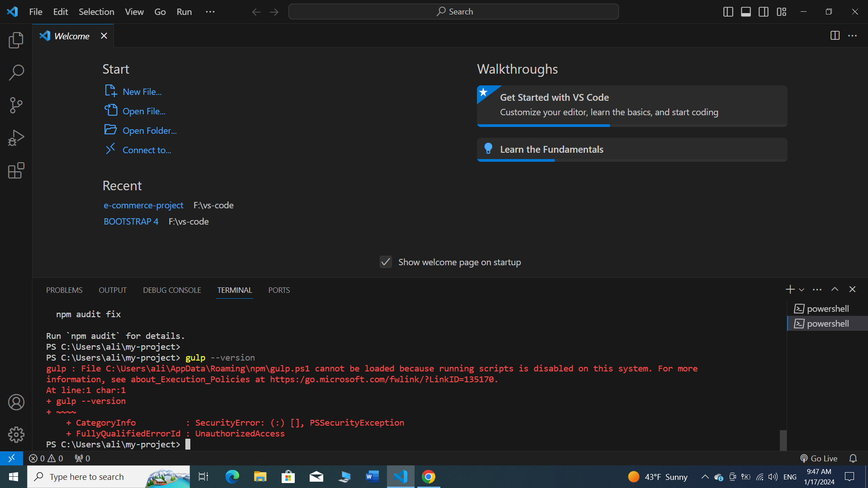Open notifications bell in status bar

coord(853,458)
